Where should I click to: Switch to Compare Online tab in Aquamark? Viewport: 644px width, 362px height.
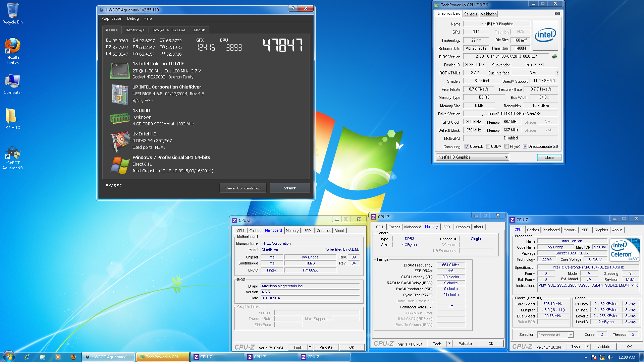[x=169, y=30]
